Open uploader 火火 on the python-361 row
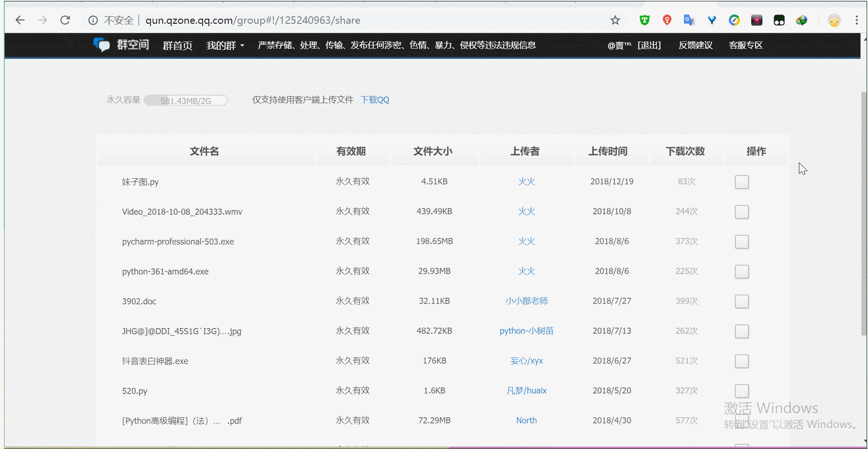The width and height of the screenshot is (868, 449). 526,271
